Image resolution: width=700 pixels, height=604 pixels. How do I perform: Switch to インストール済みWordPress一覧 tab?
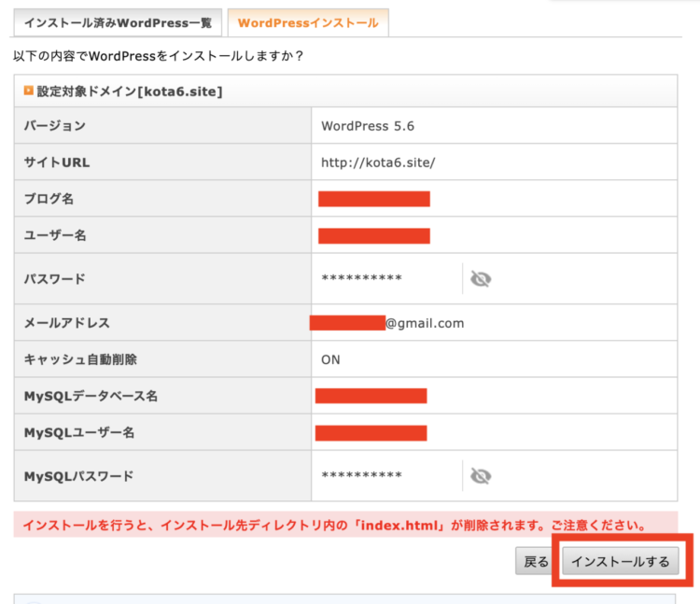tap(118, 22)
